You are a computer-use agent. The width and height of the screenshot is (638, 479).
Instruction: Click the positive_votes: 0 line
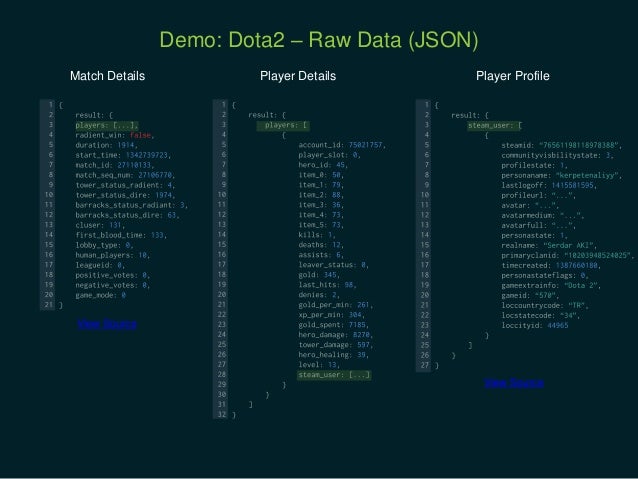tap(113, 275)
